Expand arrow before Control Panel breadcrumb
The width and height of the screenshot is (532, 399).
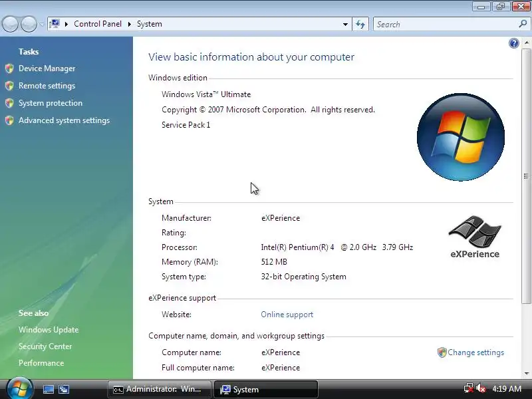(66, 24)
